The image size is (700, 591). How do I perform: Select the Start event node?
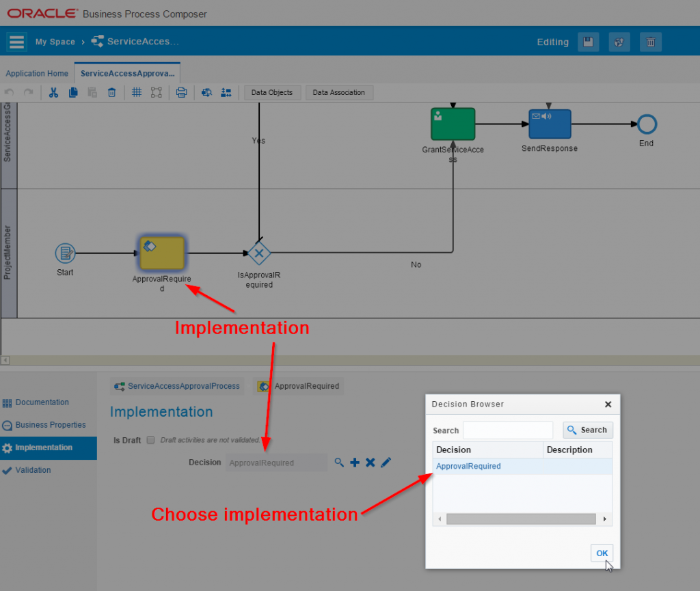tap(65, 253)
